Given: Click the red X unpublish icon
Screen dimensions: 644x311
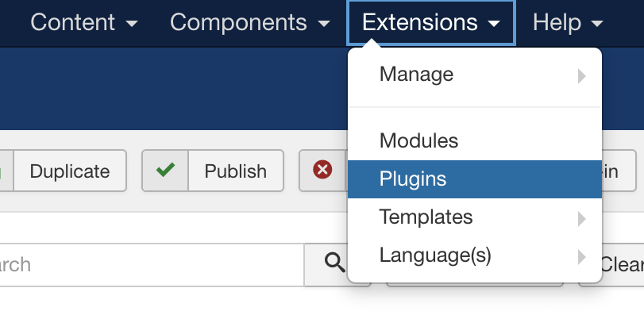Looking at the screenshot, I should coord(322,170).
